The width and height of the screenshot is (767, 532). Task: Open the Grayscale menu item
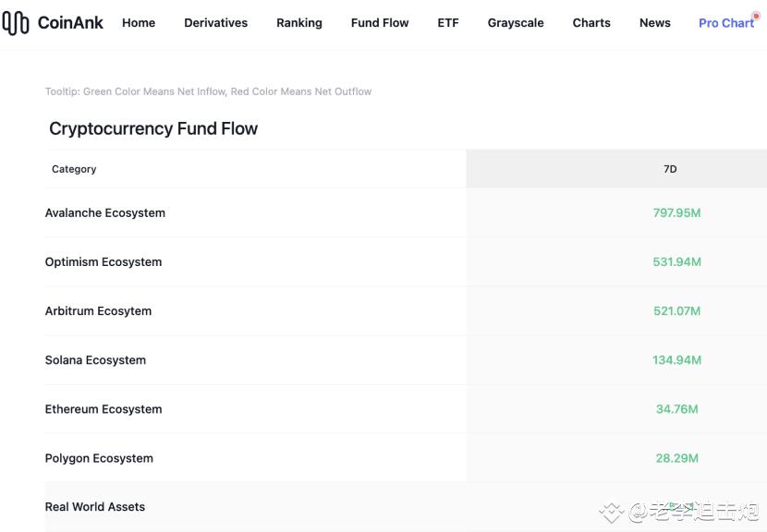point(516,23)
